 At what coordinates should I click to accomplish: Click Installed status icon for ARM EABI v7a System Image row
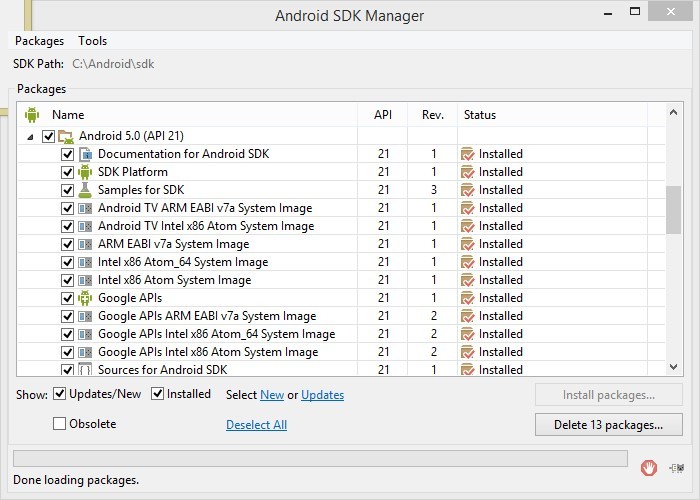click(467, 244)
